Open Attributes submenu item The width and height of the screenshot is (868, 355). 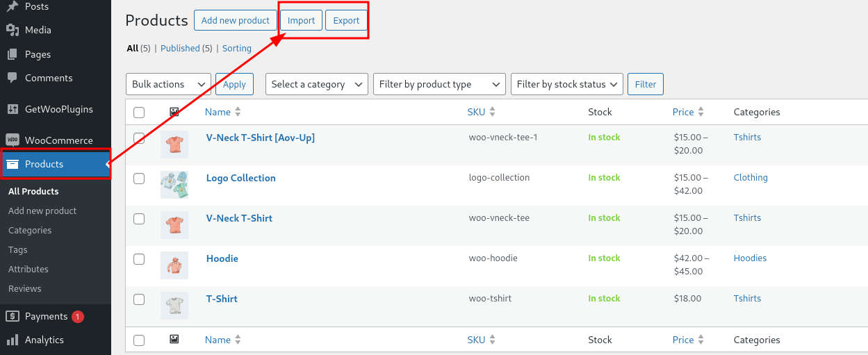coord(28,269)
